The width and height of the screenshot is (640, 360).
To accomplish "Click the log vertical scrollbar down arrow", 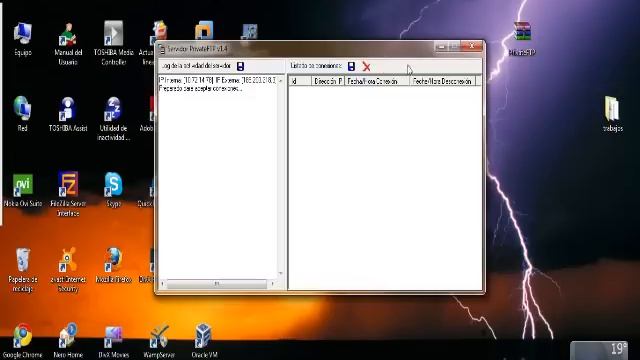I will (280, 273).
